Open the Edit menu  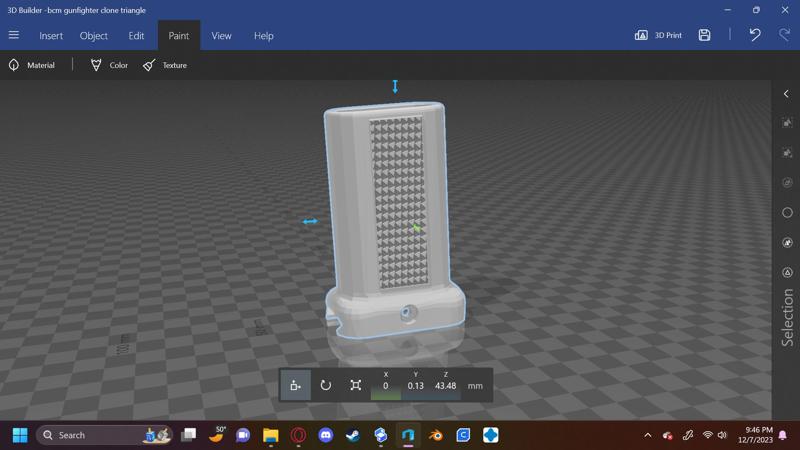point(136,36)
